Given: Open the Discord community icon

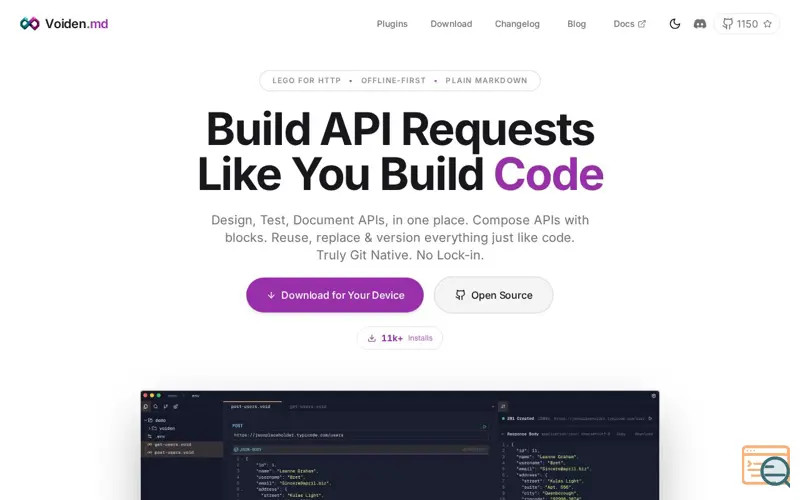Looking at the screenshot, I should point(699,24).
